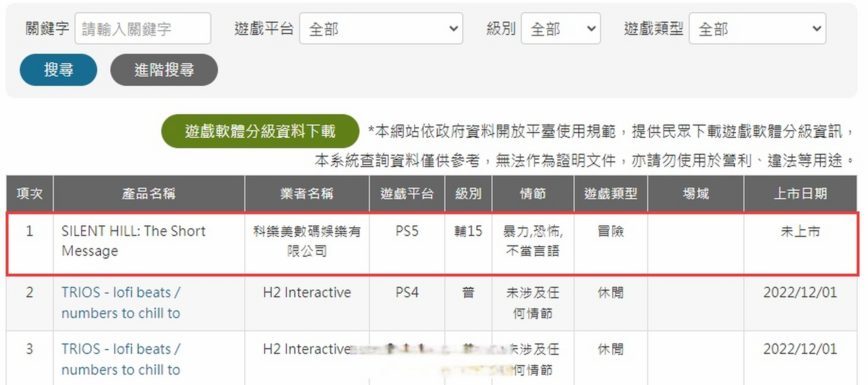The width and height of the screenshot is (868, 385).
Task: Click the 場域 column header
Action: (695, 194)
